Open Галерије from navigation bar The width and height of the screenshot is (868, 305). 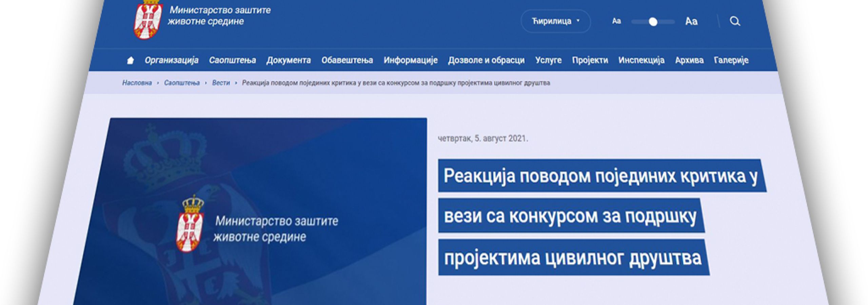tap(731, 60)
